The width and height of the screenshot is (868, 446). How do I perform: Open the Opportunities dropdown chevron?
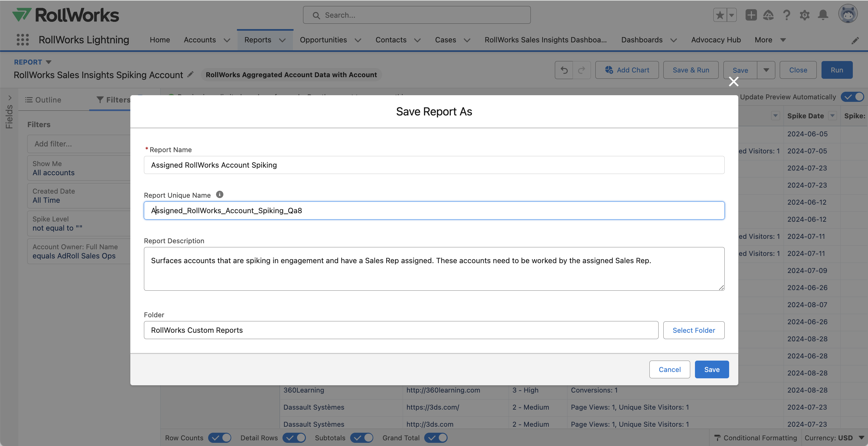[358, 40]
